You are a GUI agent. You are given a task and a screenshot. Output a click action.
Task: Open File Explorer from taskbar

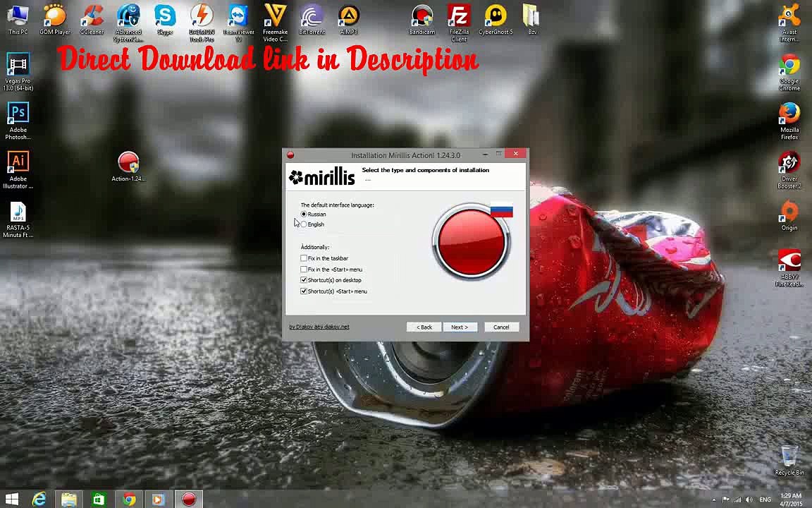(x=69, y=500)
